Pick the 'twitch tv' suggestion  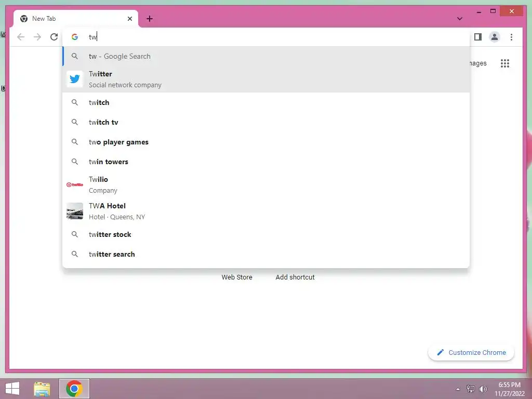tap(267, 122)
